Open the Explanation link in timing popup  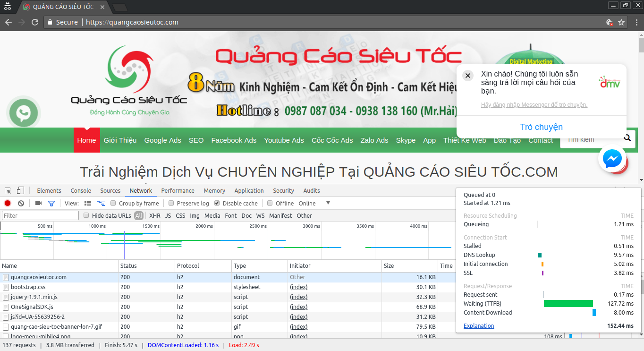[x=479, y=326]
